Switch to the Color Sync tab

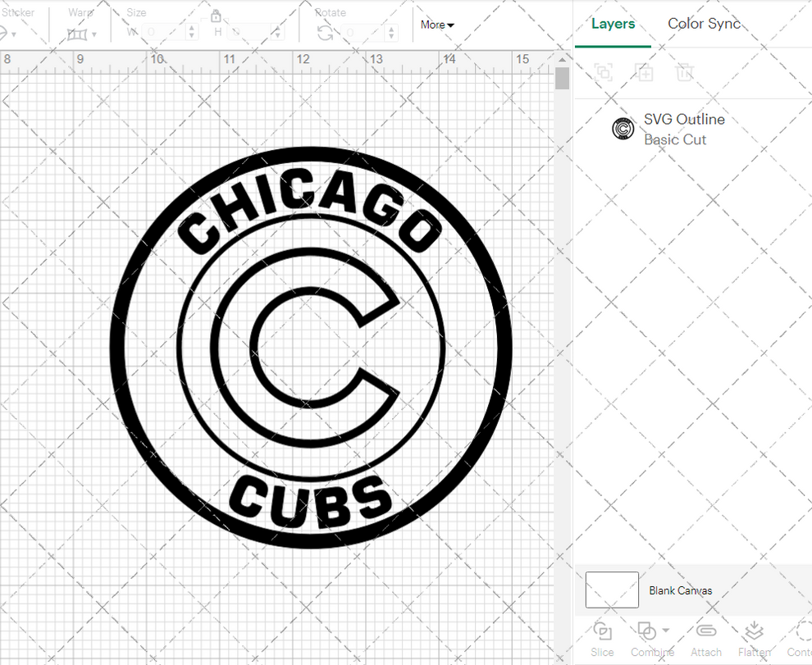coord(704,24)
